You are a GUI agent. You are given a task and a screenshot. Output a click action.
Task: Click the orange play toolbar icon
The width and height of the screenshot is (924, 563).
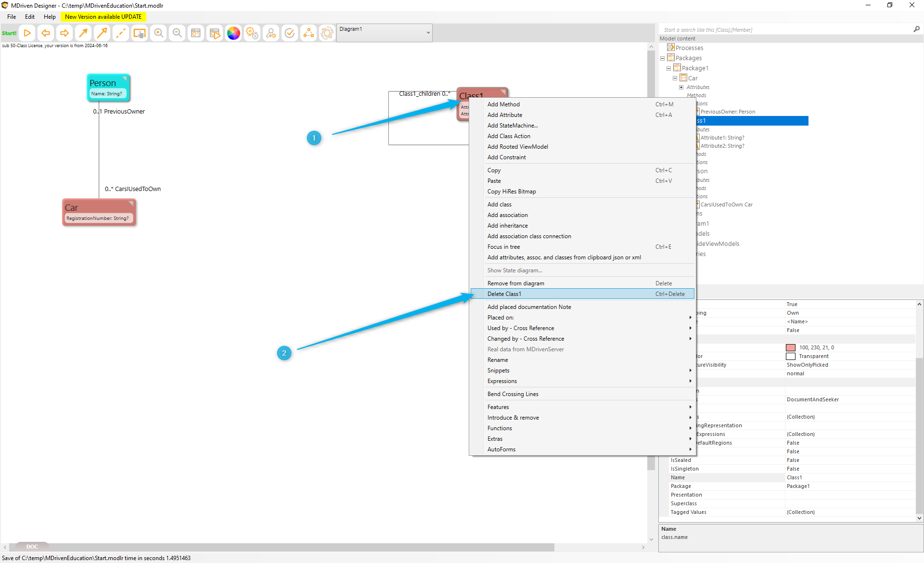tap(27, 33)
